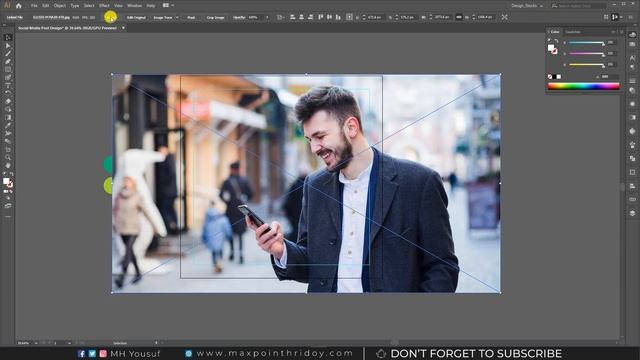Image resolution: width=640 pixels, height=360 pixels.
Task: Click the Linked File link in control bar
Action: (x=15, y=18)
